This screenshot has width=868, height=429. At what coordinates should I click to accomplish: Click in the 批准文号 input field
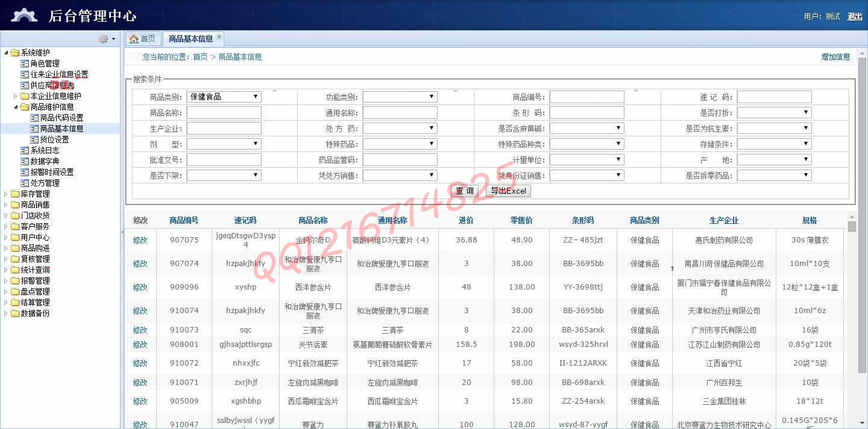click(x=224, y=159)
